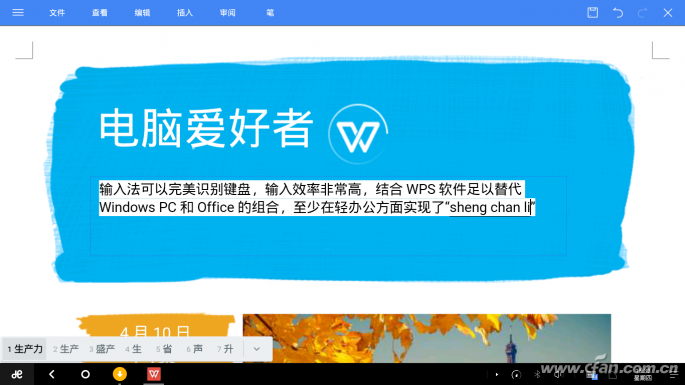Open the 插入 menu

coord(185,13)
